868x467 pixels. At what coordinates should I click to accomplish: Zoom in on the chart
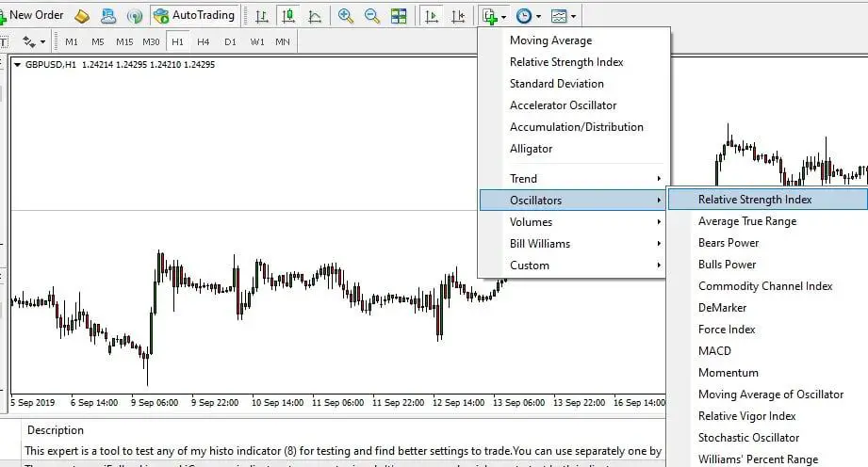(346, 16)
